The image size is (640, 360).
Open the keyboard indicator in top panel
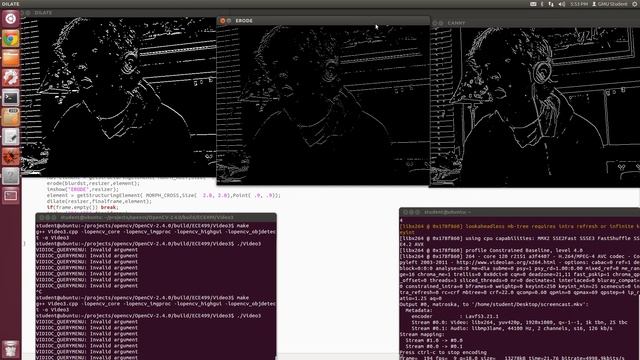point(533,4)
